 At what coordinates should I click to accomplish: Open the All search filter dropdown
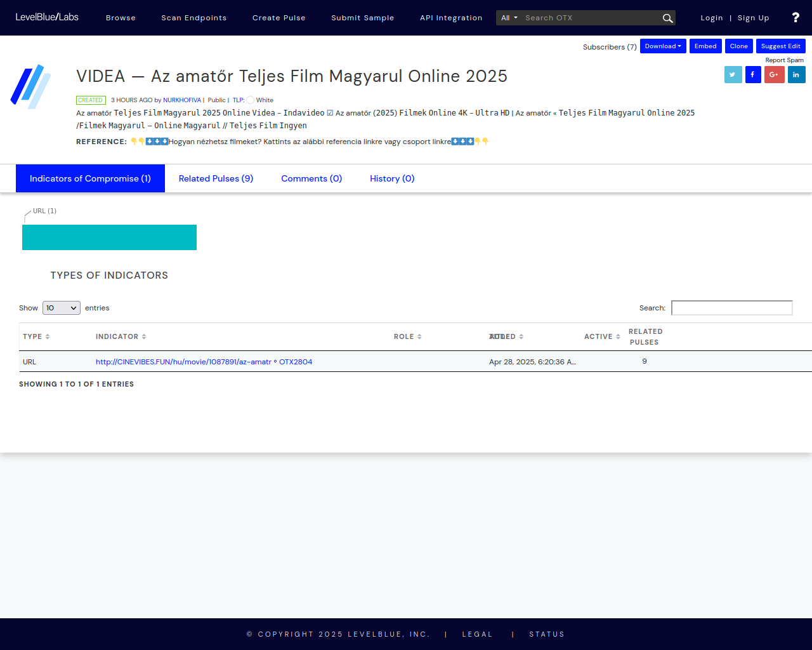[x=509, y=18]
